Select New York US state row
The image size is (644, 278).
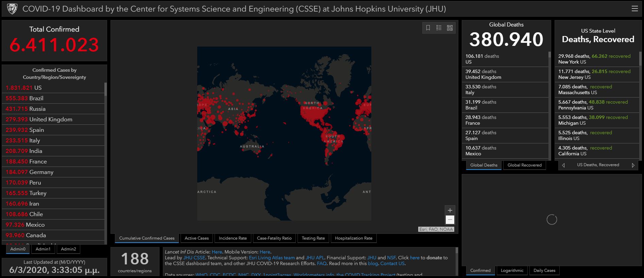pyautogui.click(x=597, y=59)
